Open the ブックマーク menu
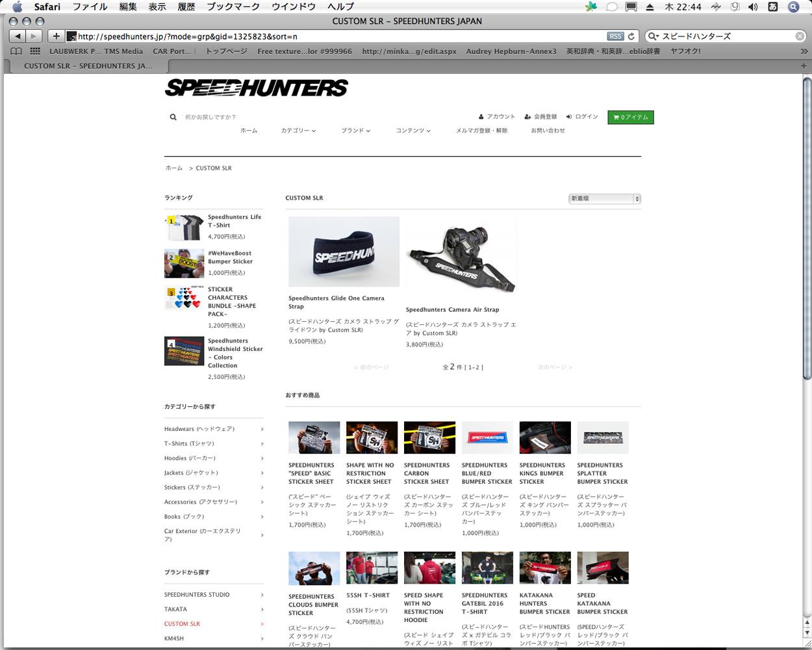The image size is (812, 650). [233, 6]
